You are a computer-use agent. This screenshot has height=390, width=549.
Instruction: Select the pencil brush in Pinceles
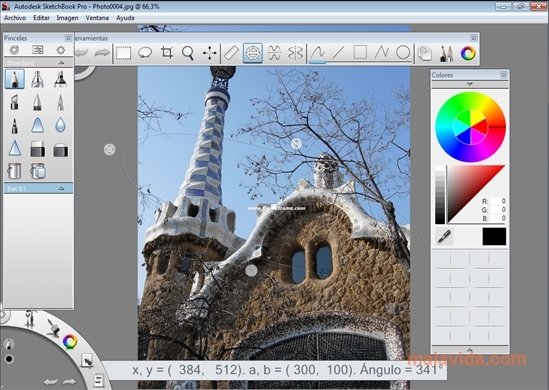pyautogui.click(x=14, y=78)
